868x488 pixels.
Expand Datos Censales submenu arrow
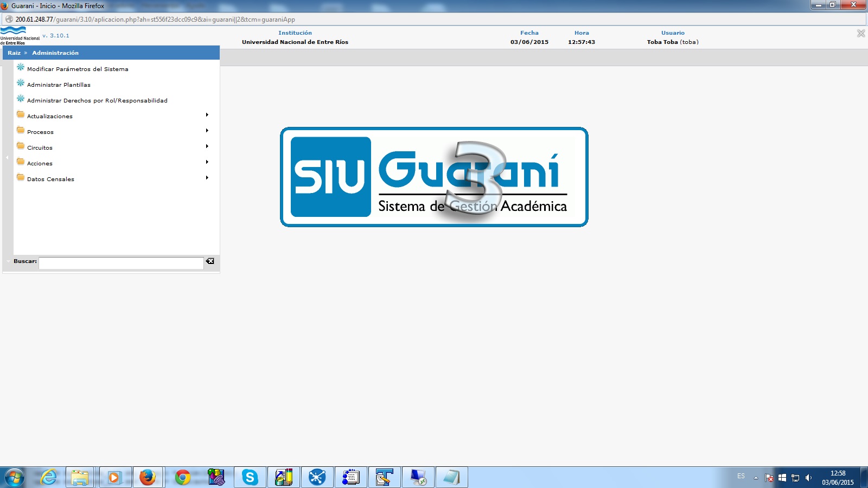click(207, 178)
